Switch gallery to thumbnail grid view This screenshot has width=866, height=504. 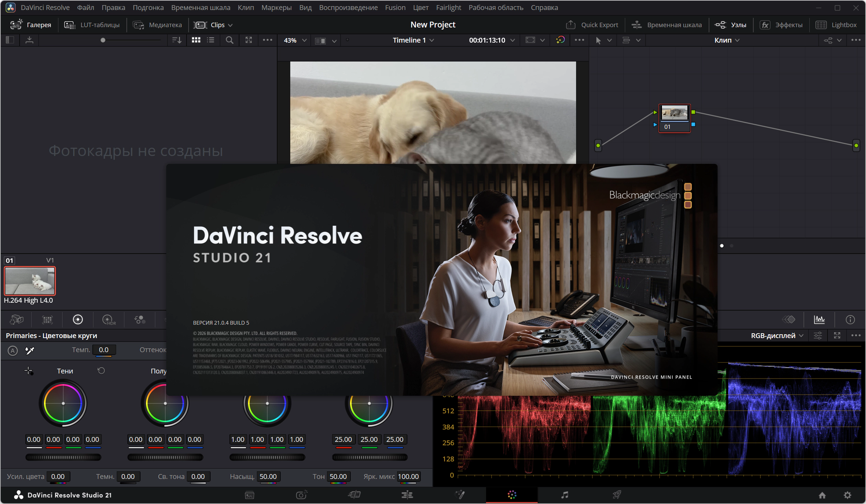(x=196, y=40)
